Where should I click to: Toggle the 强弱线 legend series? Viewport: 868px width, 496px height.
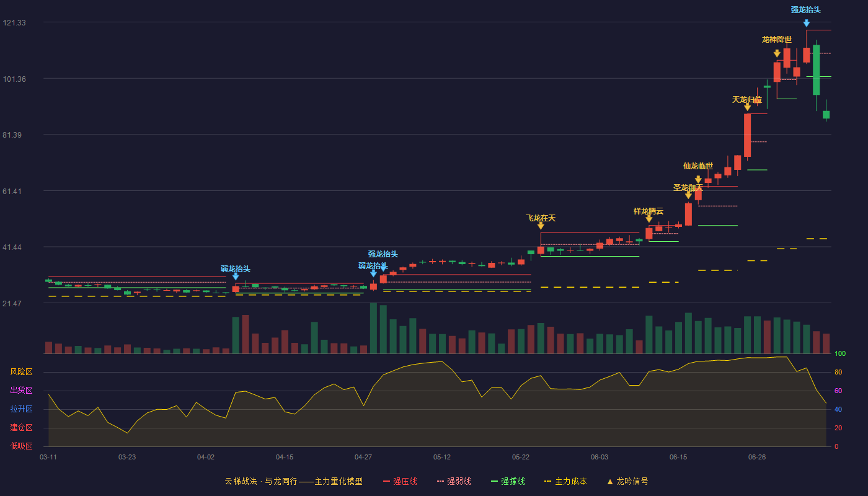coord(454,481)
